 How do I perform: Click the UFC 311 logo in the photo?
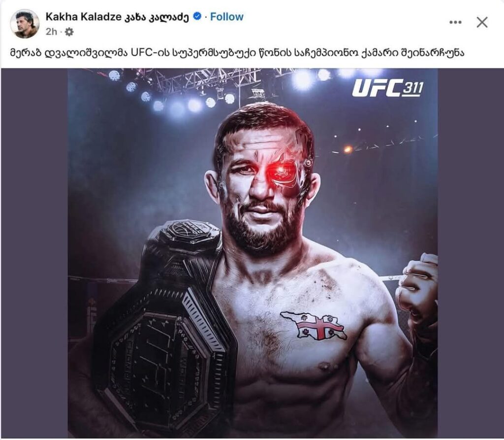point(388,88)
